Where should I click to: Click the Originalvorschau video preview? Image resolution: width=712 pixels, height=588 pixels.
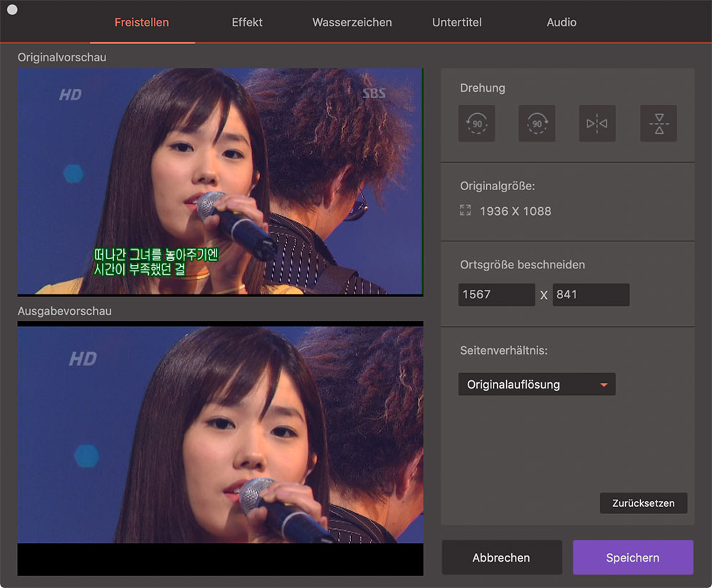click(x=220, y=182)
